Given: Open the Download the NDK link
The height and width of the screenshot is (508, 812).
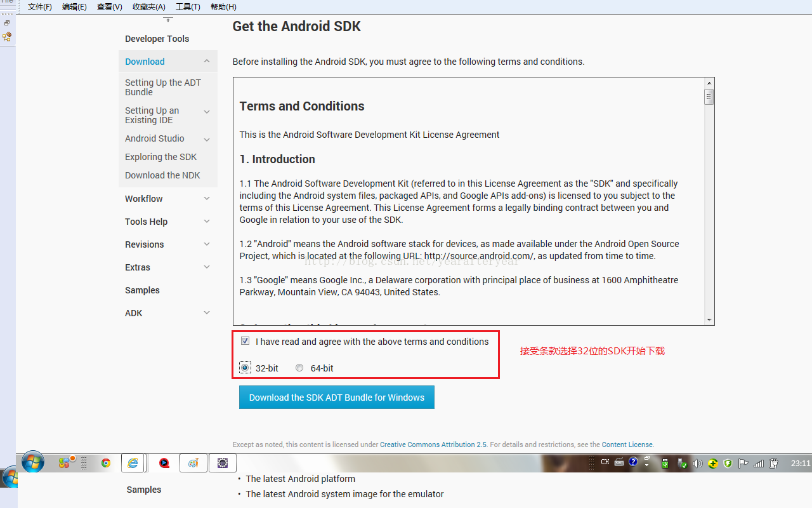Looking at the screenshot, I should (162, 175).
